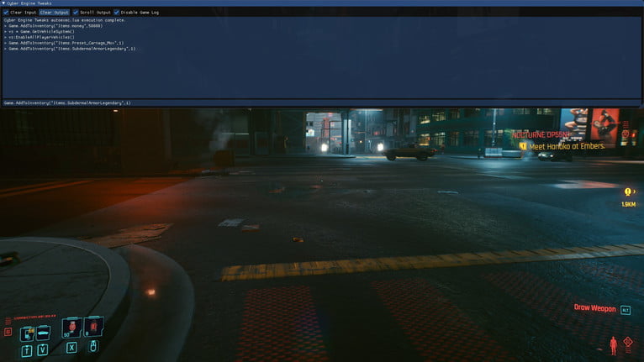This screenshot has width=644, height=362.
Task: Click the V key hint icon
Action: (x=43, y=349)
